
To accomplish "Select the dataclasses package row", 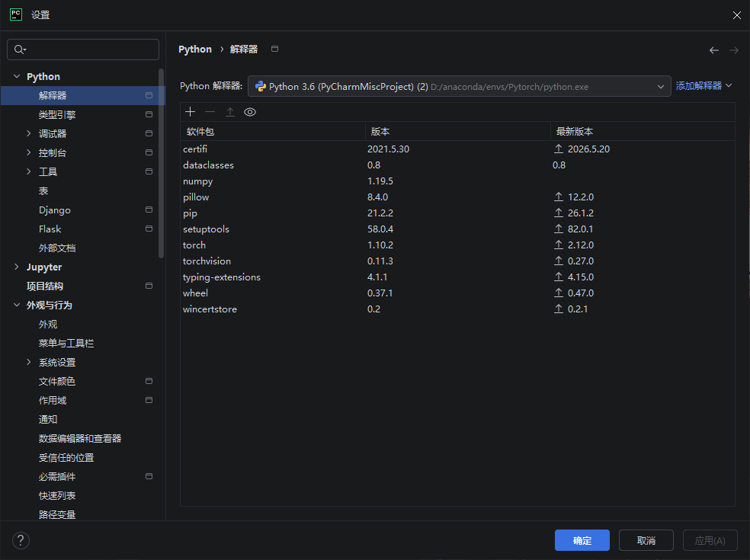I will (x=457, y=165).
